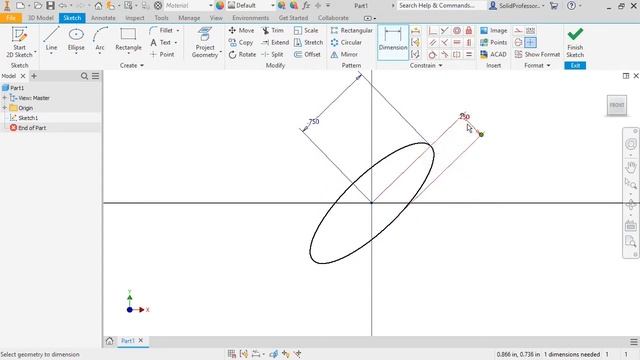Toggle the Center Point format button
This screenshot has height=360, width=640.
pyautogui.click(x=530, y=42)
